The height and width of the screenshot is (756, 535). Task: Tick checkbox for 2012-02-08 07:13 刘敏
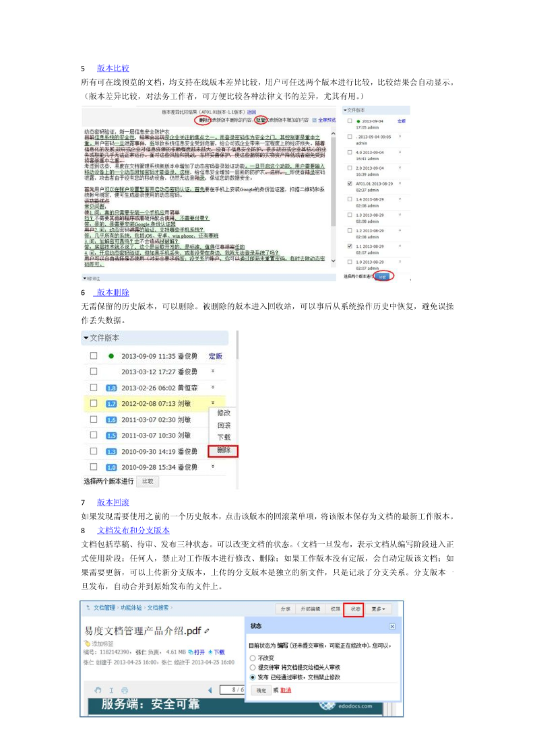(94, 403)
